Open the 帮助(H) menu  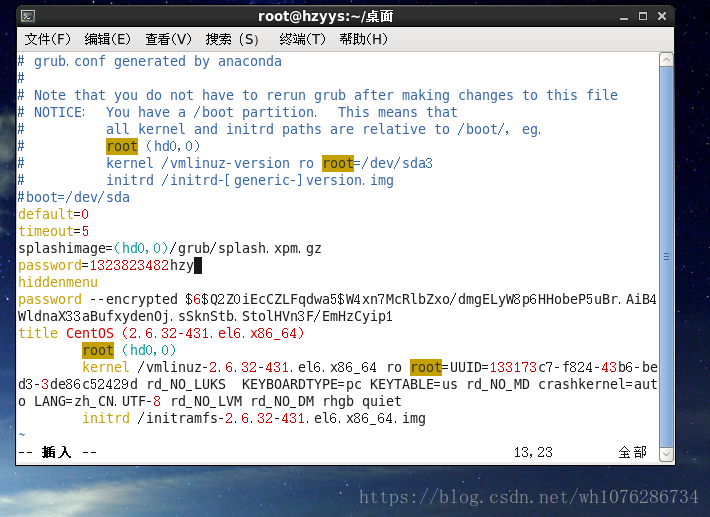[364, 39]
